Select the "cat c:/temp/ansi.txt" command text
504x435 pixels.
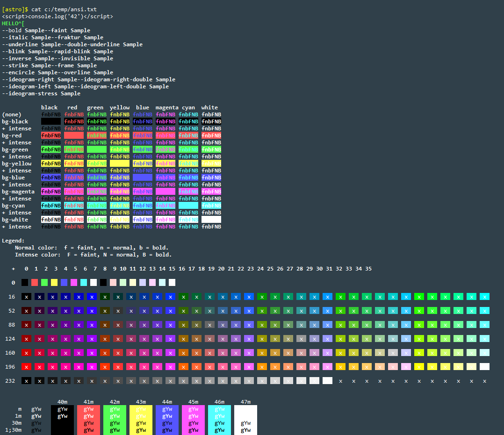pos(64,10)
